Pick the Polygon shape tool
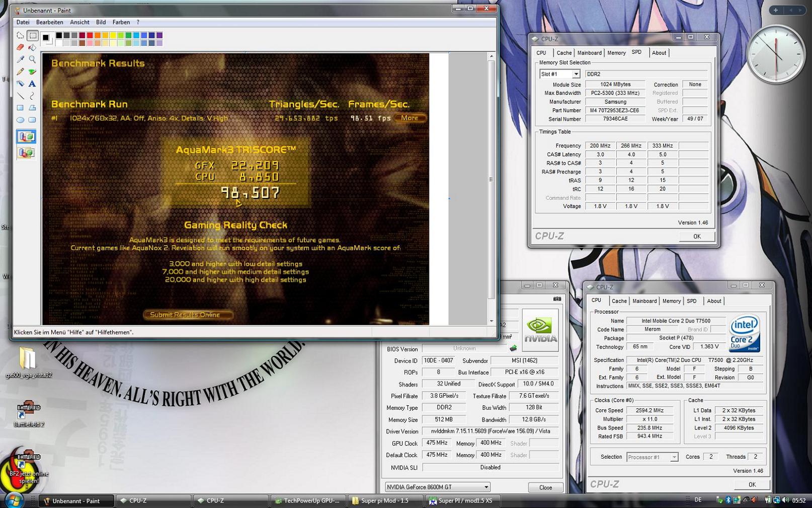The image size is (812, 508). (33, 108)
